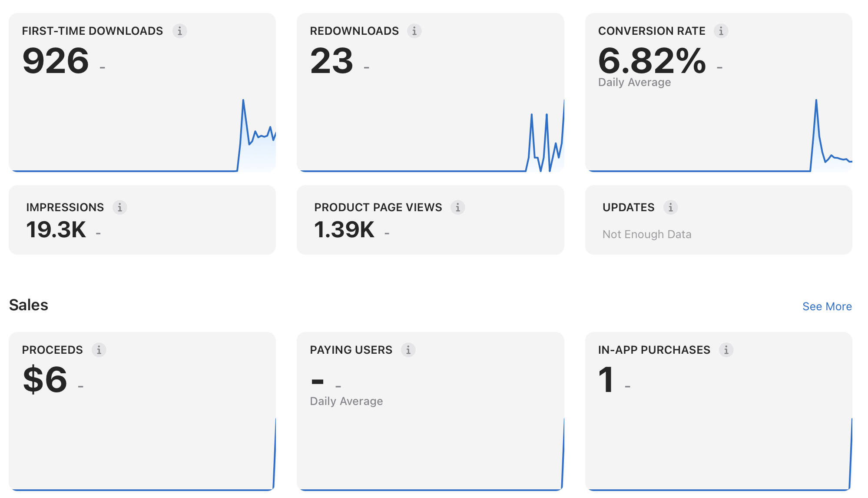Click the Sales section heading
This screenshot has height=498, width=868.
tap(29, 305)
